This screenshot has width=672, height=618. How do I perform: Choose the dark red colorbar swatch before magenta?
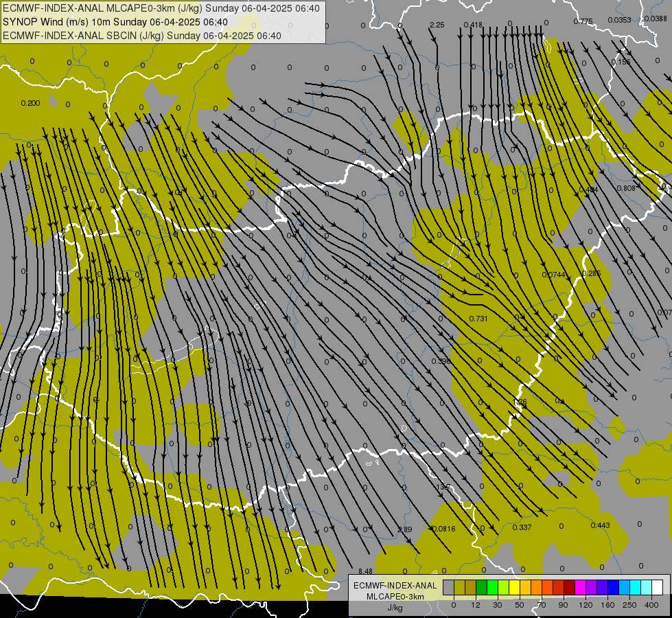pos(570,587)
